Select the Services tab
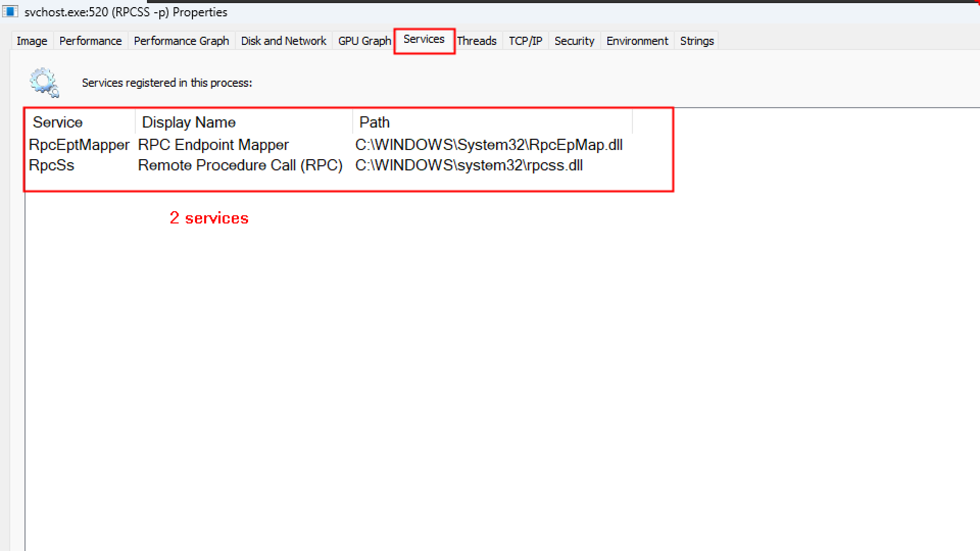 (424, 40)
